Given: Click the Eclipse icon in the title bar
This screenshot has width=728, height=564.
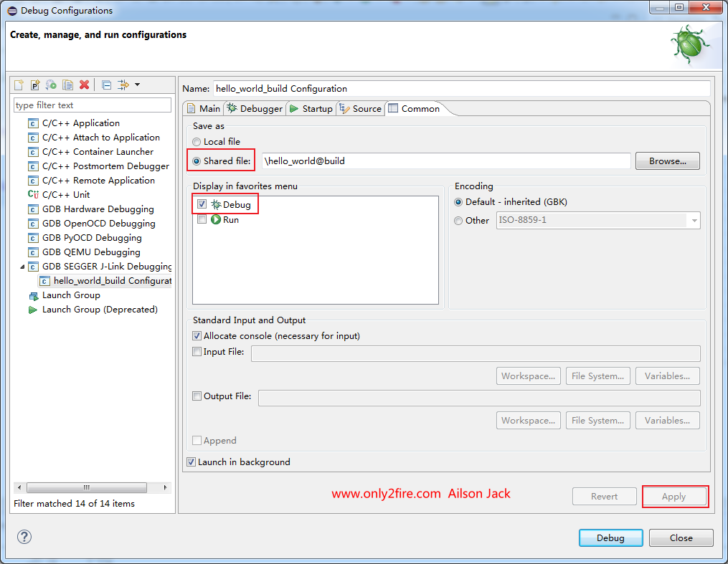Looking at the screenshot, I should tap(12, 11).
